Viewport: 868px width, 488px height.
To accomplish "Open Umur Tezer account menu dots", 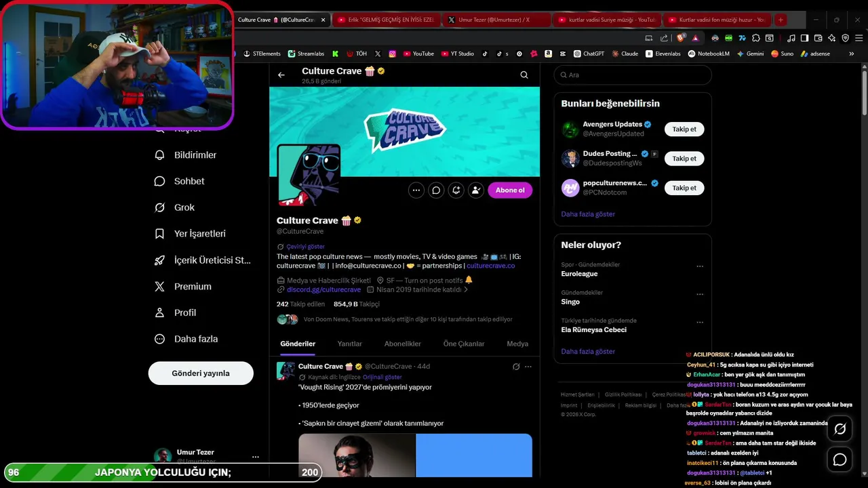I will tap(256, 457).
